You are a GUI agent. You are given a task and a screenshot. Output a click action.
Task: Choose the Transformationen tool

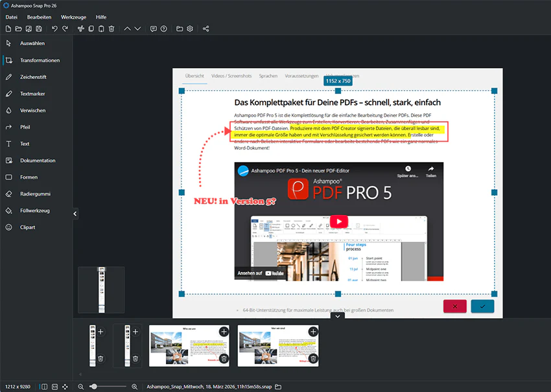point(36,60)
